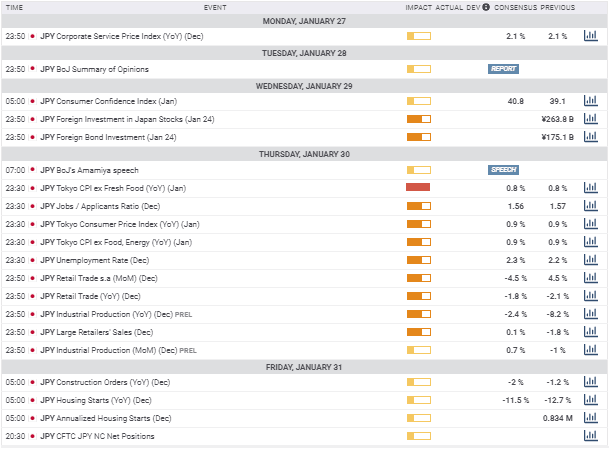
Task: Click the Impact column header
Action: 419,7
